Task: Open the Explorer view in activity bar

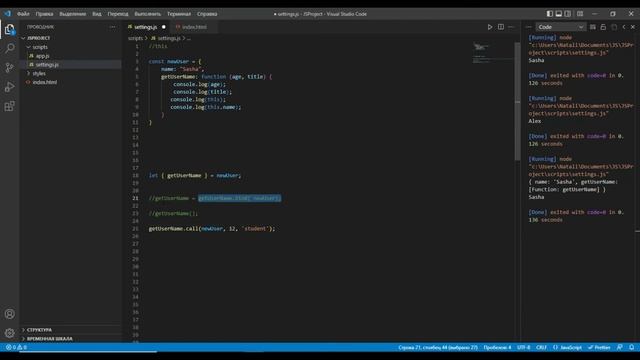Action: point(9,29)
